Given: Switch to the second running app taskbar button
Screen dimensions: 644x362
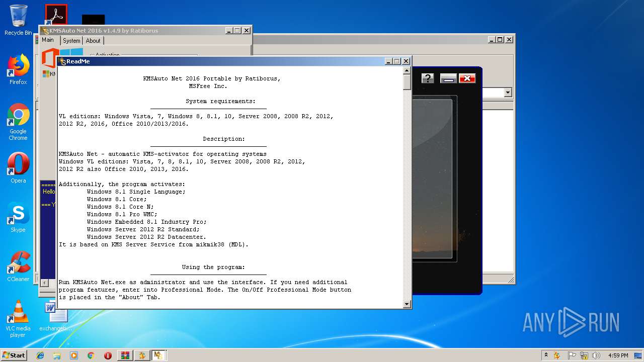Looking at the screenshot, I should (142, 355).
